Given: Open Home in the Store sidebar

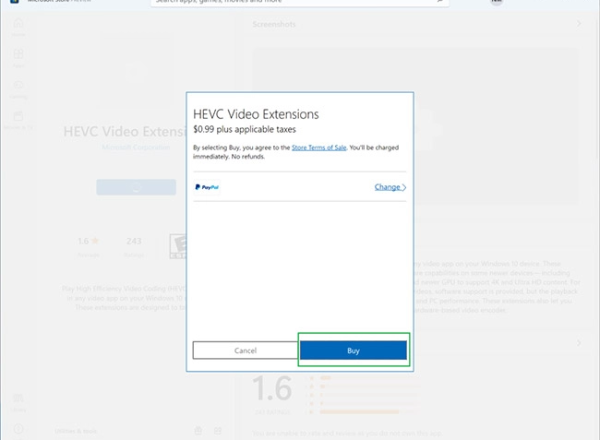Looking at the screenshot, I should [x=18, y=27].
